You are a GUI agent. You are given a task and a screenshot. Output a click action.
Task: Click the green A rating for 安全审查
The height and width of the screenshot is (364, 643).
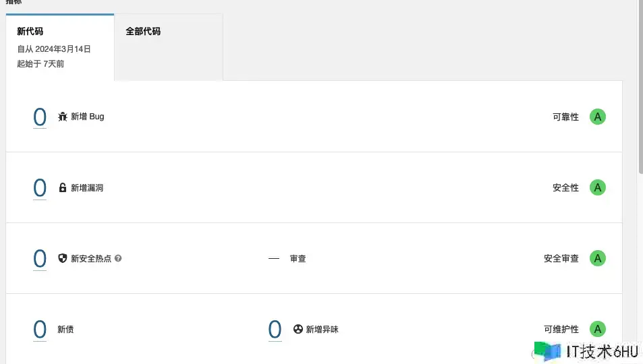(x=598, y=258)
